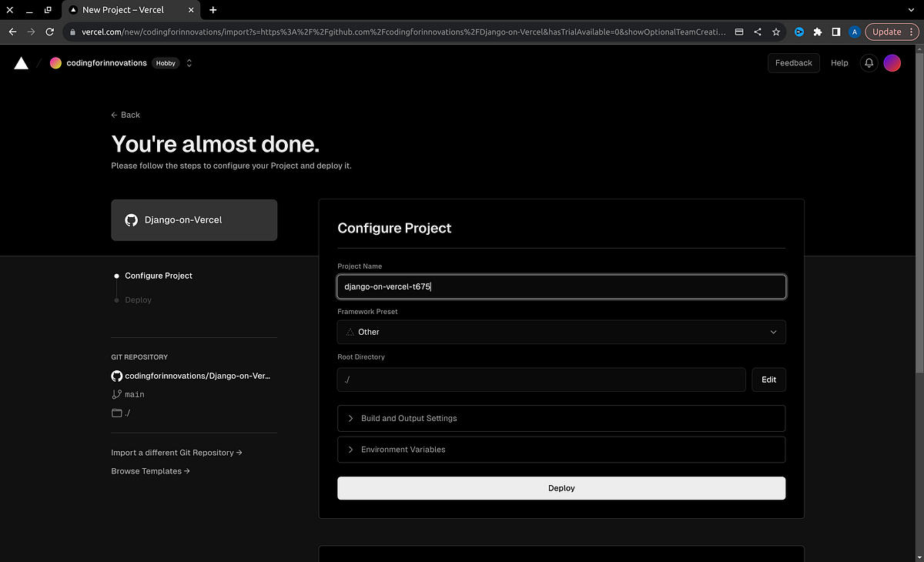Open the notifications bell icon

pyautogui.click(x=869, y=62)
